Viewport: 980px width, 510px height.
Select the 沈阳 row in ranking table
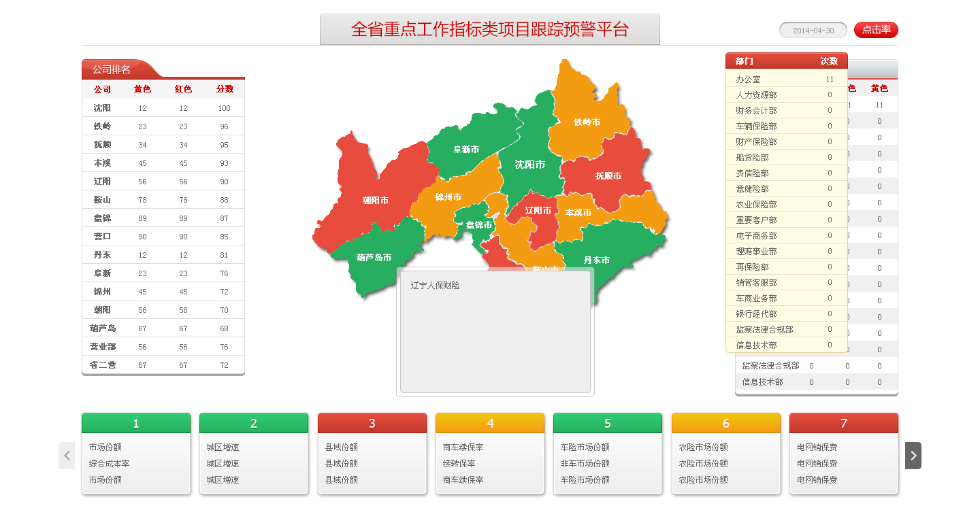163,108
